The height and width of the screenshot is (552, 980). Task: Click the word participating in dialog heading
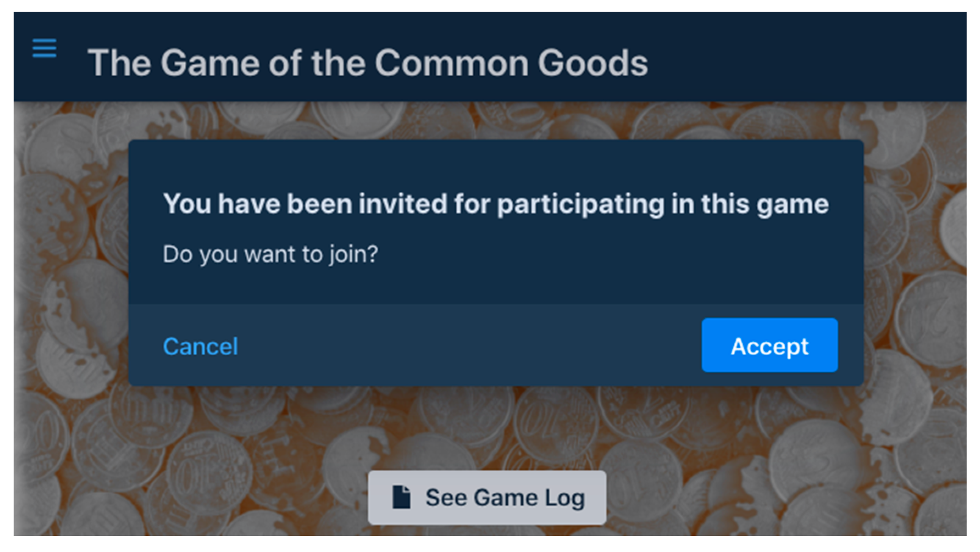point(580,204)
